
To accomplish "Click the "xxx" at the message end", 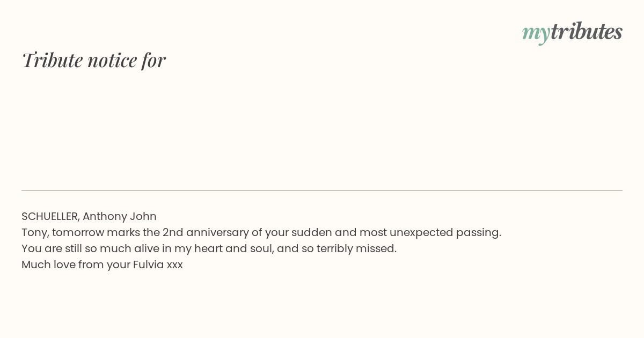I will (x=175, y=265).
